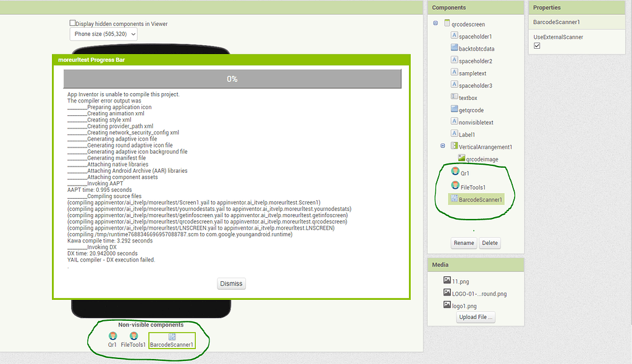Toggle the UseExternalScanner checkbox
Image resolution: width=632 pixels, height=364 pixels.
(537, 44)
